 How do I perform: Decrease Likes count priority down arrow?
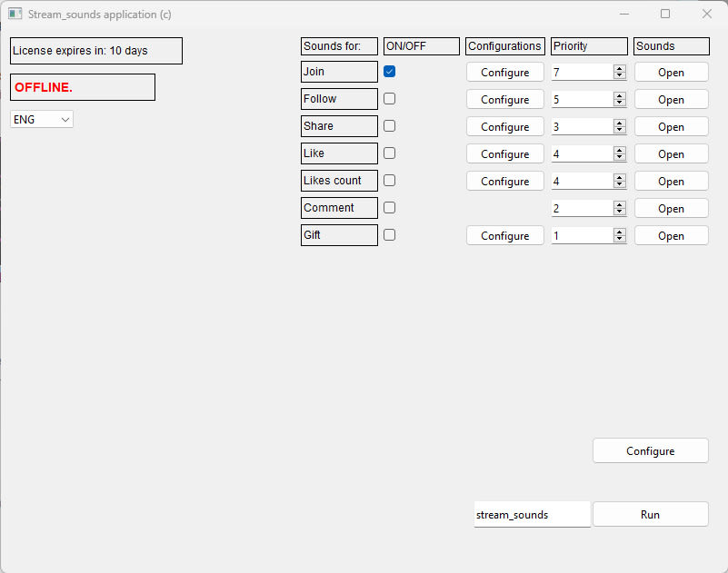click(x=619, y=184)
